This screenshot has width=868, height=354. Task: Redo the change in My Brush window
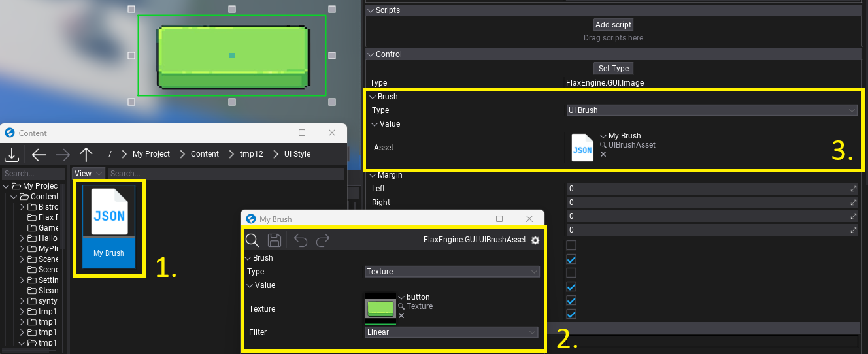[x=323, y=240]
